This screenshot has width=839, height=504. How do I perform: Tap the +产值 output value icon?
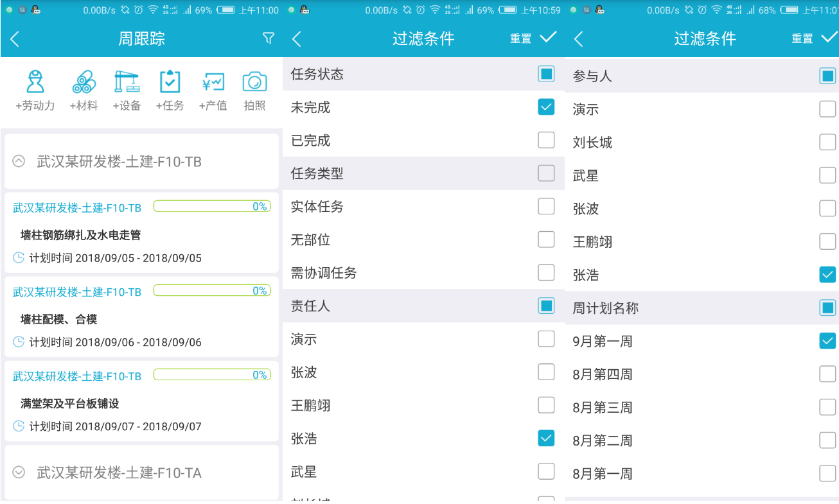coord(213,82)
